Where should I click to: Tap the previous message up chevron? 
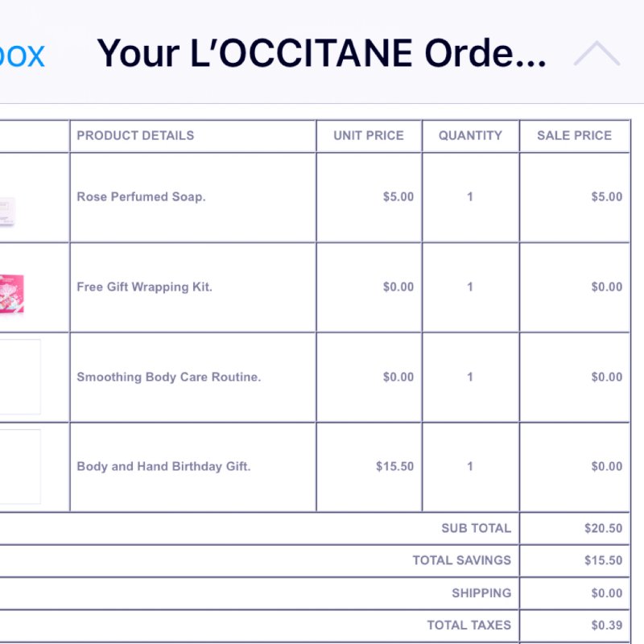[597, 53]
